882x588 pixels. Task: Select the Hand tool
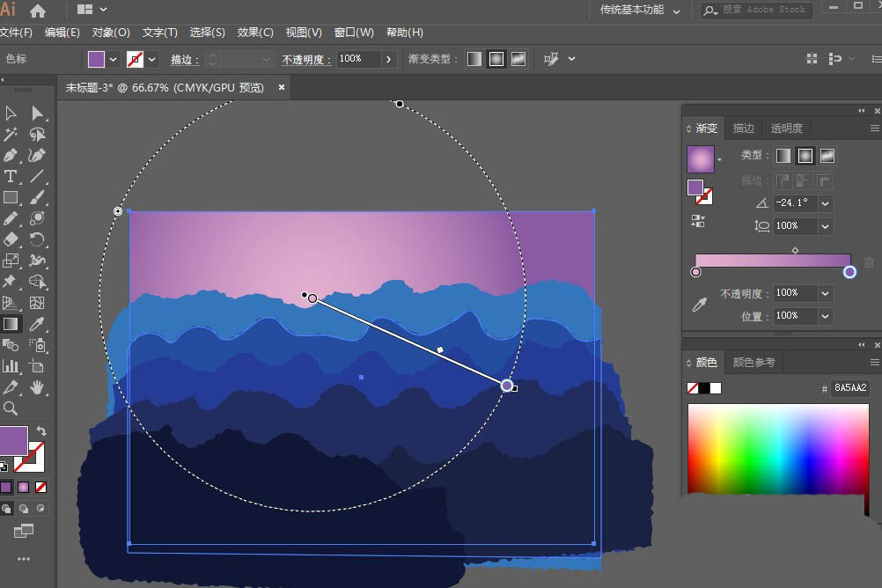pos(37,387)
